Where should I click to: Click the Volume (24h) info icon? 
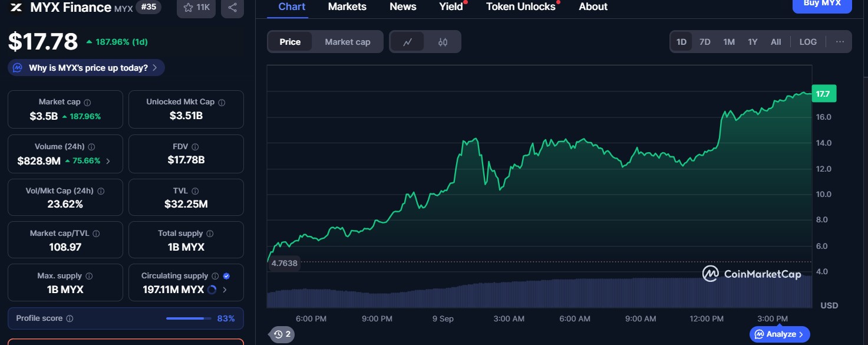(x=91, y=147)
